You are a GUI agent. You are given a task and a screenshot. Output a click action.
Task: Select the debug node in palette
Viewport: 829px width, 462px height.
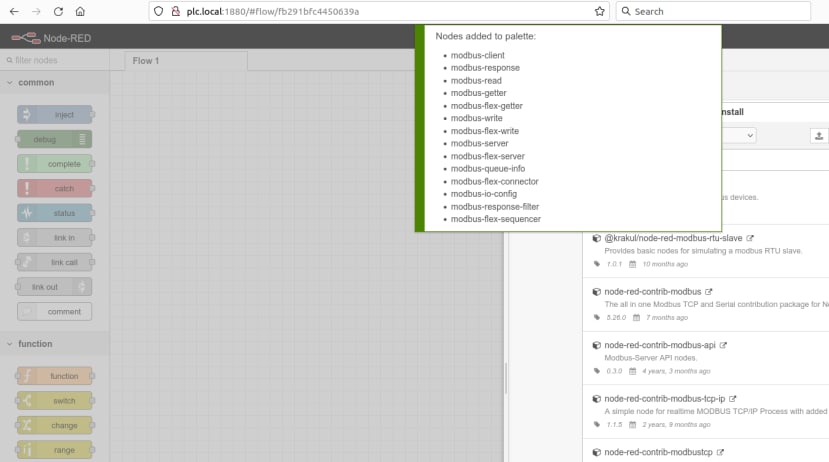point(54,140)
